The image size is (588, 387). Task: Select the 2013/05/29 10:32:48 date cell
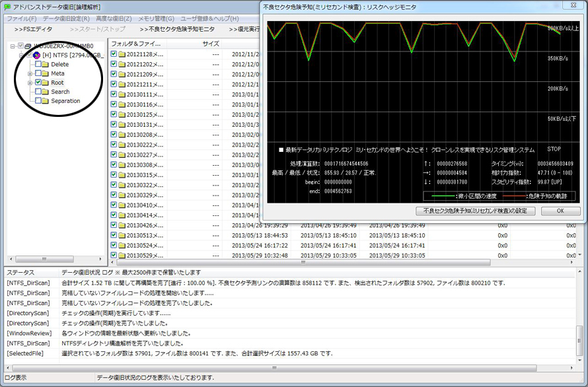click(x=260, y=256)
